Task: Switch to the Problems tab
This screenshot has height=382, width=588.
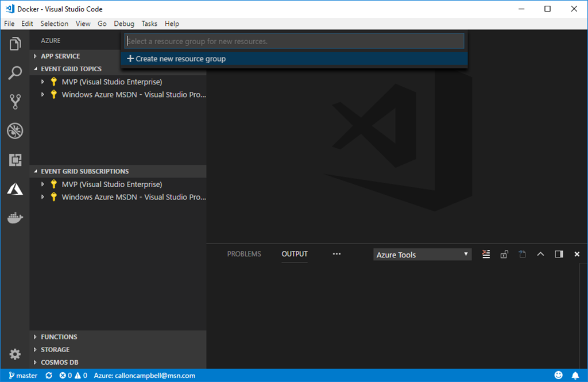Action: coord(244,254)
